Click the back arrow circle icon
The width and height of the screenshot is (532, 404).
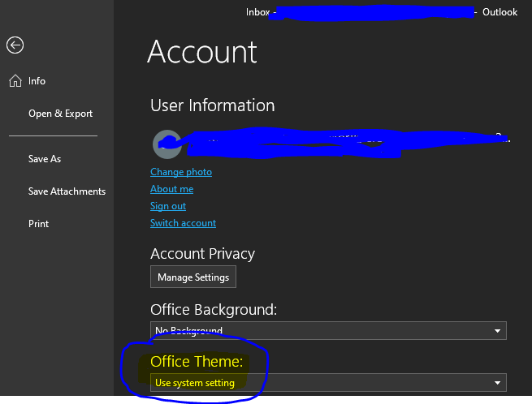point(15,45)
